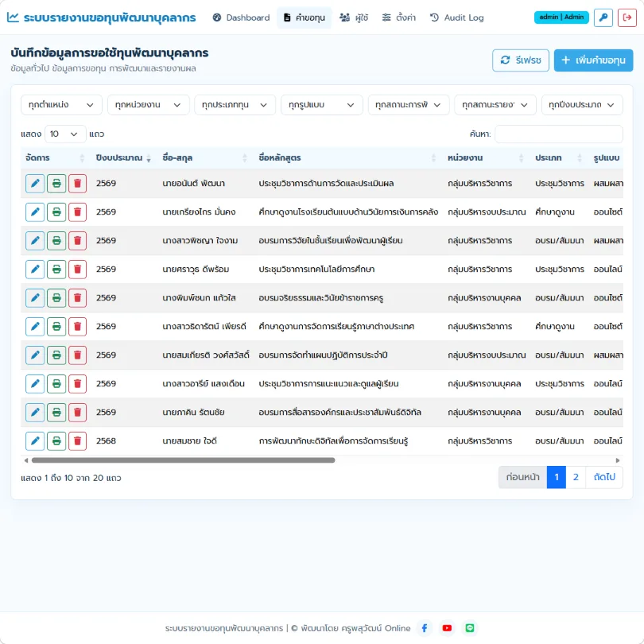Viewport: 644px width, 644px height.
Task: Expand the ทุกประเภททุน fund type filter
Action: 235,105
